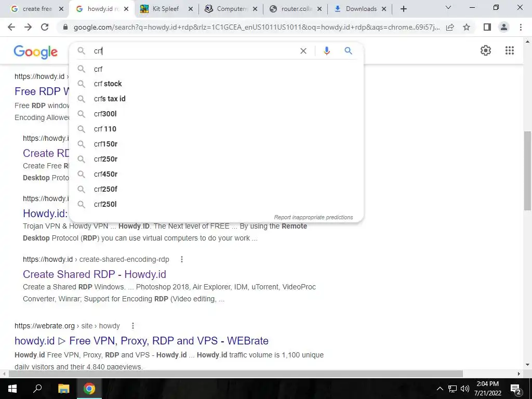
Task: Open Windows taskbar search
Action: click(x=37, y=389)
